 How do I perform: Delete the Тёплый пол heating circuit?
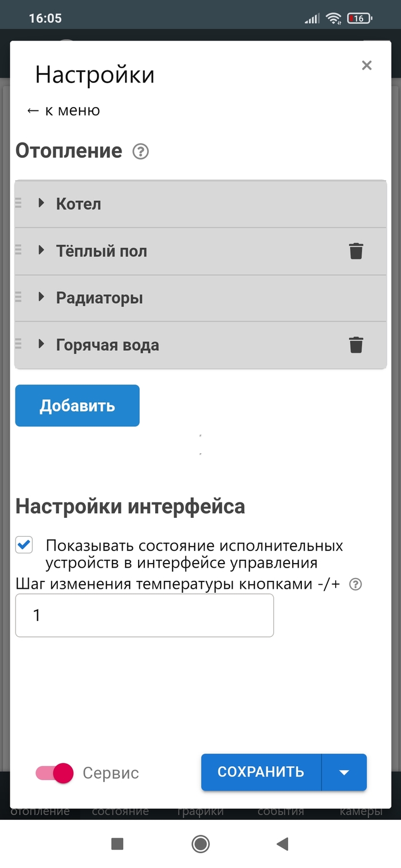tap(356, 251)
